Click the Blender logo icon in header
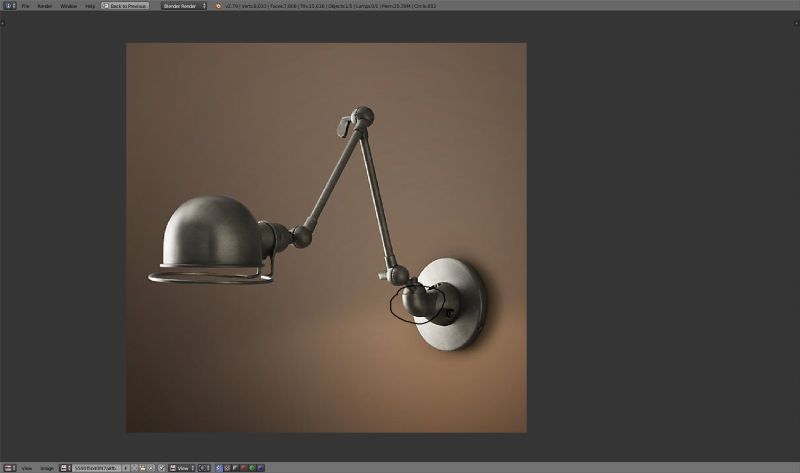Viewport: 800px width, 473px height. (x=218, y=6)
